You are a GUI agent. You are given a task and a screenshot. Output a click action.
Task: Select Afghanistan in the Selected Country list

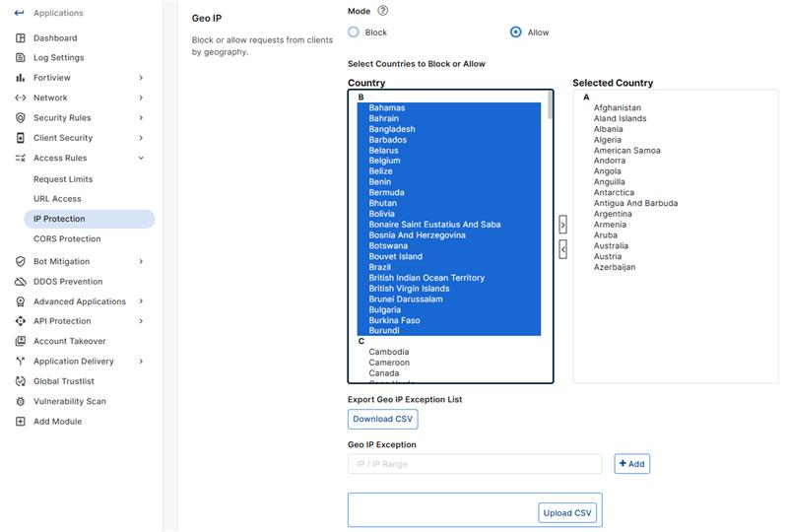click(618, 107)
